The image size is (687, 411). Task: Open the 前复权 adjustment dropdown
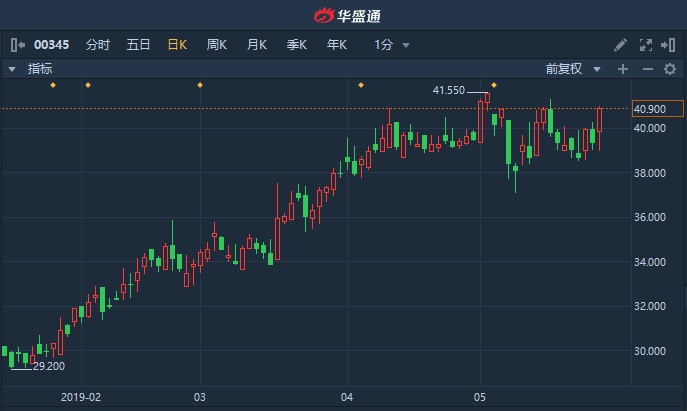pos(573,69)
